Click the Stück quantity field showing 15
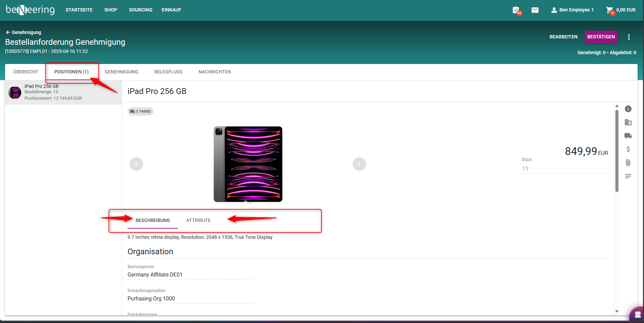The image size is (644, 323). click(565, 168)
